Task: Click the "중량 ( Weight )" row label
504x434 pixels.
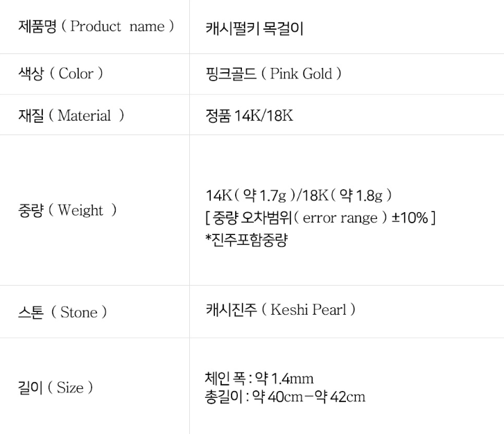Action: pyautogui.click(x=67, y=210)
